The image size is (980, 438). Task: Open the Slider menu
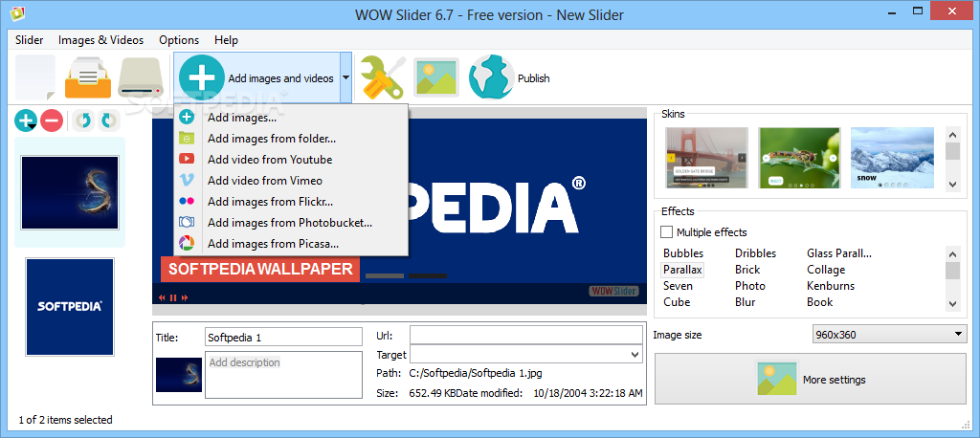(30, 40)
